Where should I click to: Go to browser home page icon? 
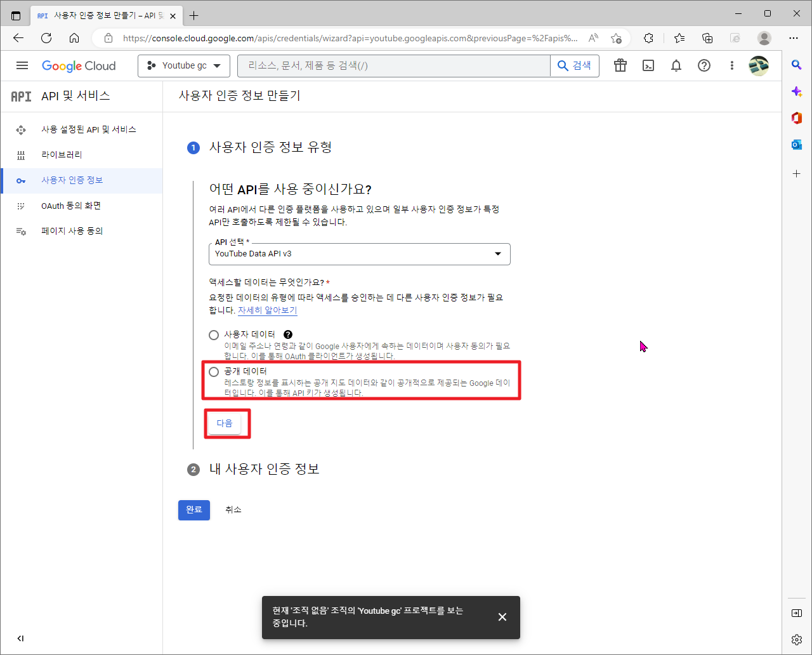(x=74, y=38)
